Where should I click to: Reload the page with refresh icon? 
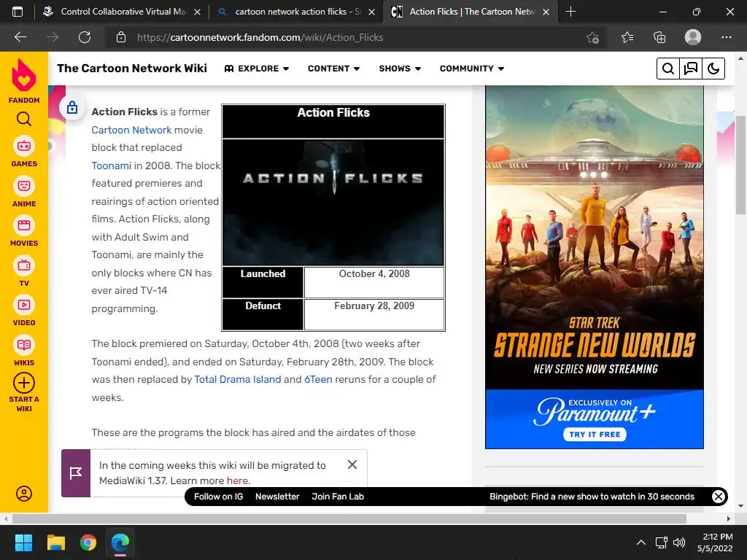point(85,37)
